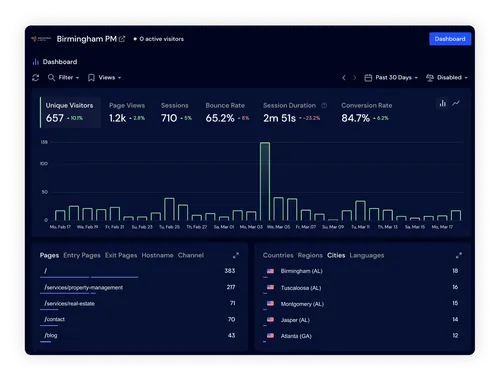
Task: Open the Past 30 Days date range dropdown
Action: tap(391, 78)
